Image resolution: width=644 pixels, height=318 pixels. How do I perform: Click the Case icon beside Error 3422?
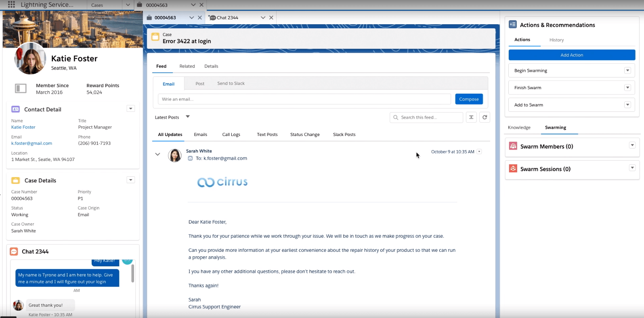(155, 37)
